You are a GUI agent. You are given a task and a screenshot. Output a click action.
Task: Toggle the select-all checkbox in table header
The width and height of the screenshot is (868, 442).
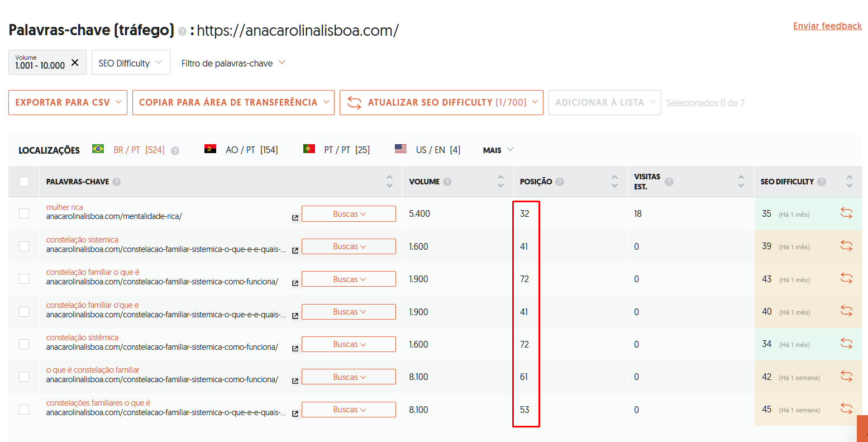pos(24,182)
